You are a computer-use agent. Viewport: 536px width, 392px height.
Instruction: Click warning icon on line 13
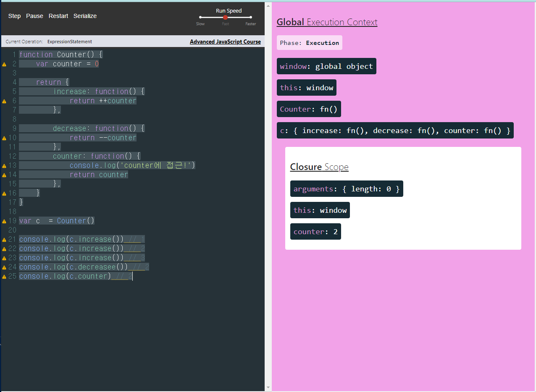tap(4, 166)
